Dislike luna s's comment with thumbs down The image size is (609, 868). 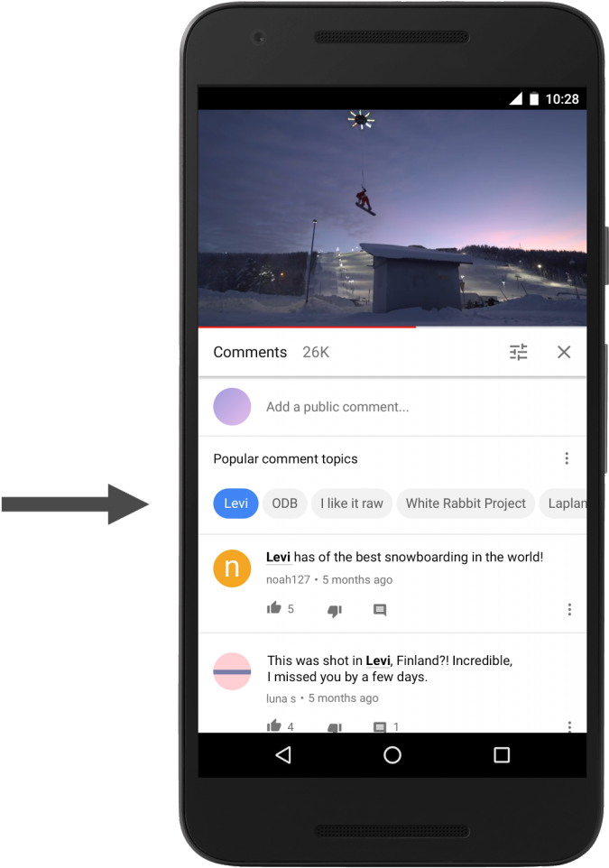[335, 727]
